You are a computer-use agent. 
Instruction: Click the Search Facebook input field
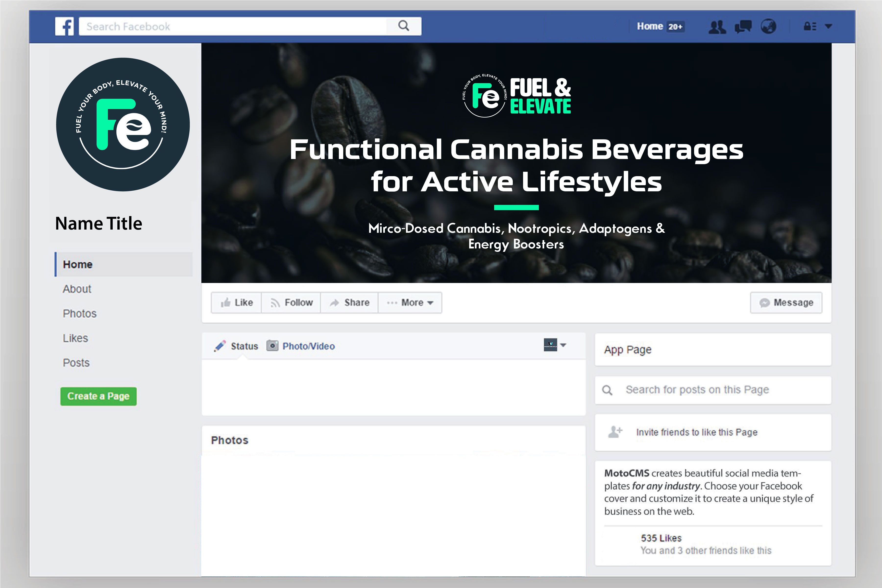(x=233, y=26)
